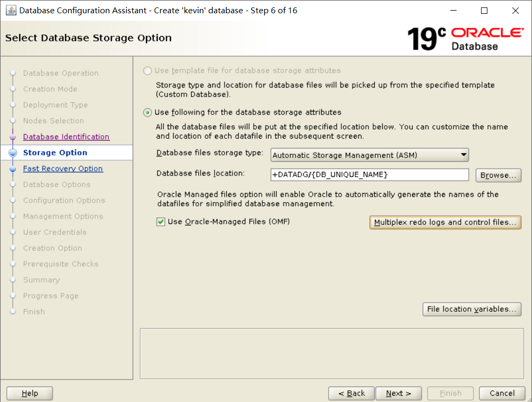Viewport: 532px width, 402px height.
Task: Click Nodes Selection step label
Action: point(53,121)
